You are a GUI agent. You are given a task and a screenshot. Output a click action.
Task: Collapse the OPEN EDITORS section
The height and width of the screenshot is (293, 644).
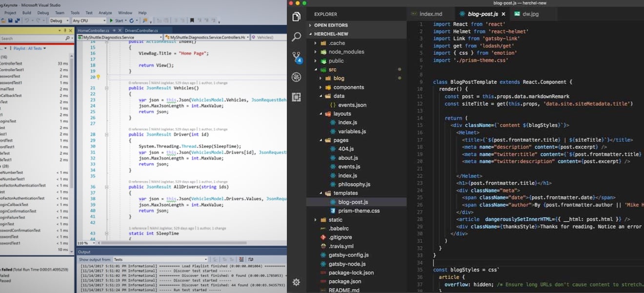pyautogui.click(x=331, y=25)
